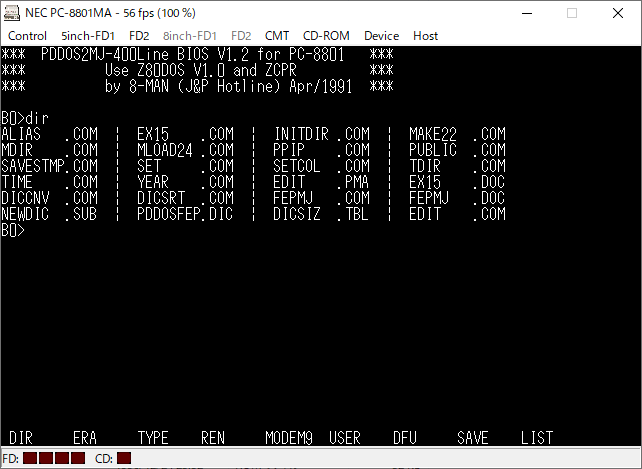Image resolution: width=642 pixels, height=469 pixels.
Task: Click the SAVE function key label
Action: point(473,438)
